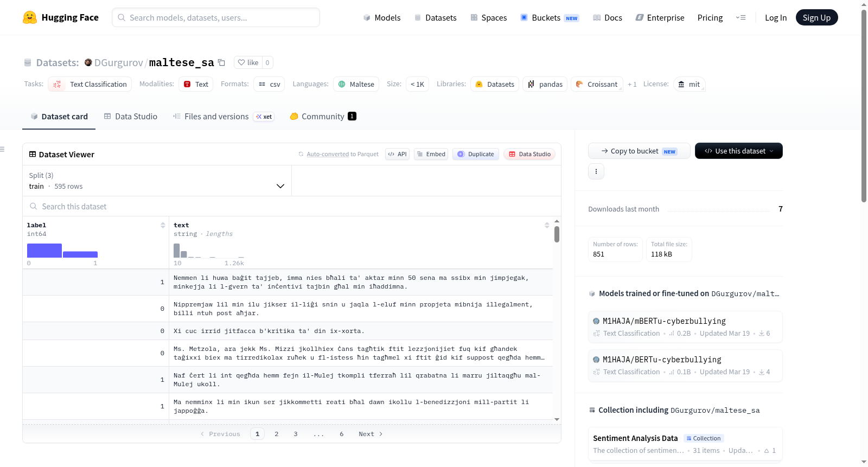Filter by Text Classification task tag

coord(90,84)
